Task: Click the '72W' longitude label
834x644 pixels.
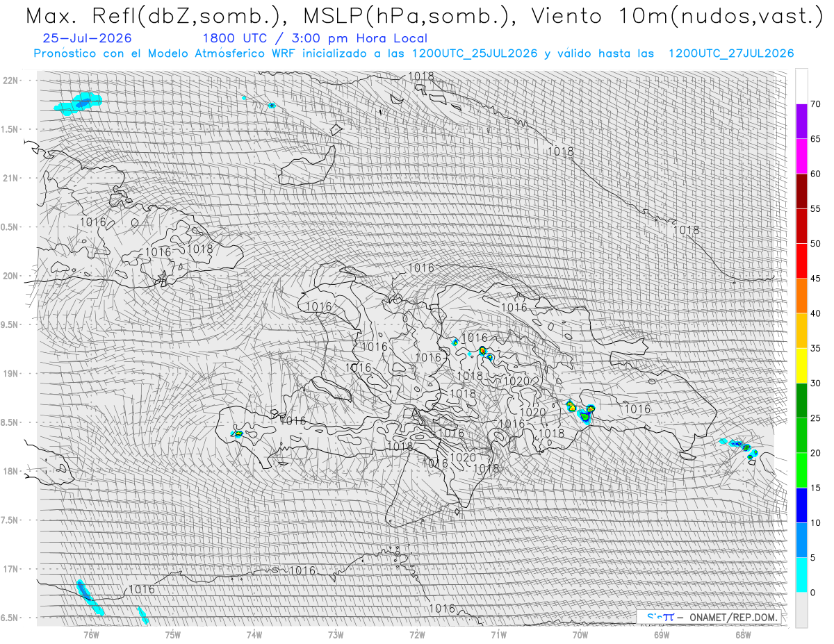Action: click(x=417, y=634)
